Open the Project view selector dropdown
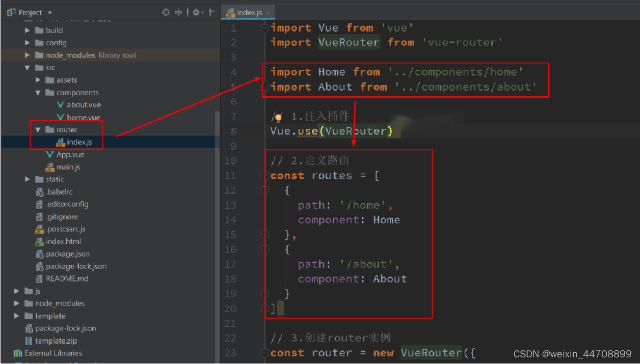 (x=49, y=12)
